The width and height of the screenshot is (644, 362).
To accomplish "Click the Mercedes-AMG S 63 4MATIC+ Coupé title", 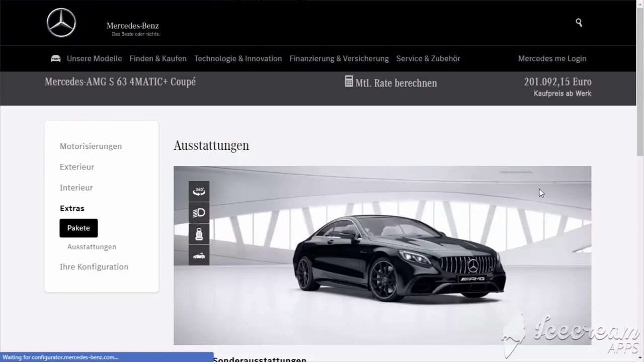I will coord(120,82).
